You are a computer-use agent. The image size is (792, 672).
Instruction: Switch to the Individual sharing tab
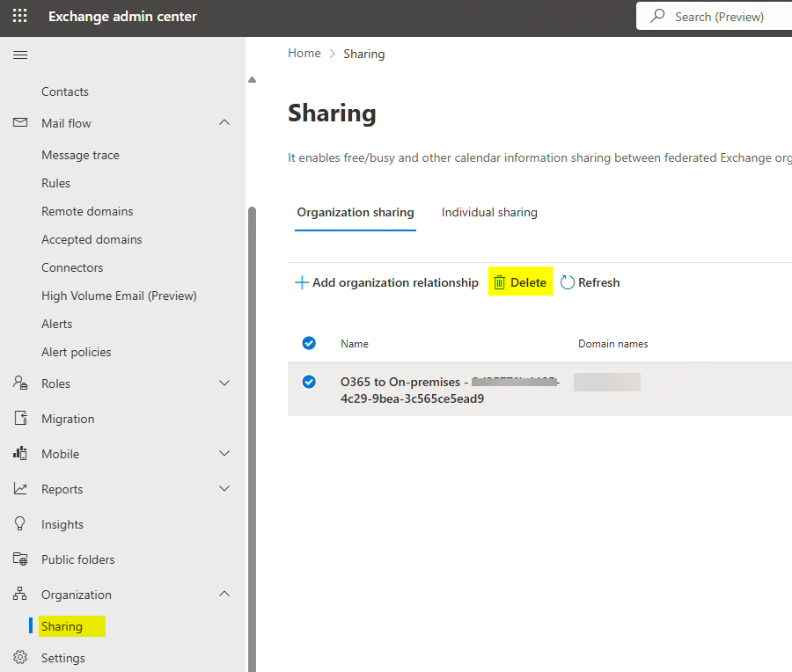pos(489,212)
